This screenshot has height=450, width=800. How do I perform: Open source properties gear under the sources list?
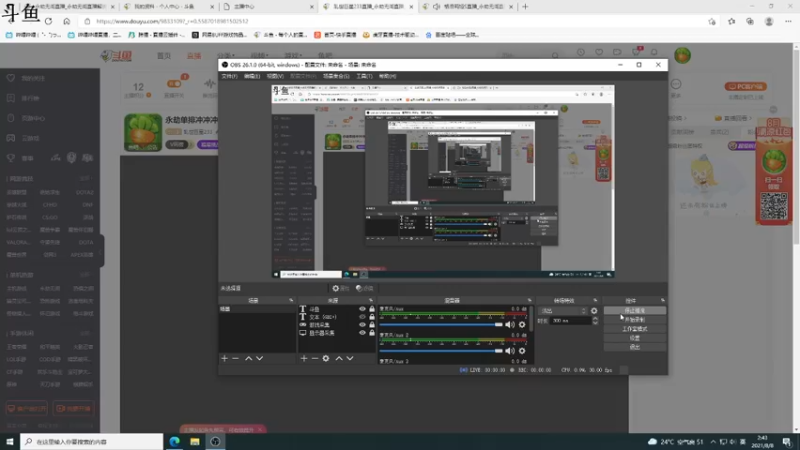click(326, 358)
